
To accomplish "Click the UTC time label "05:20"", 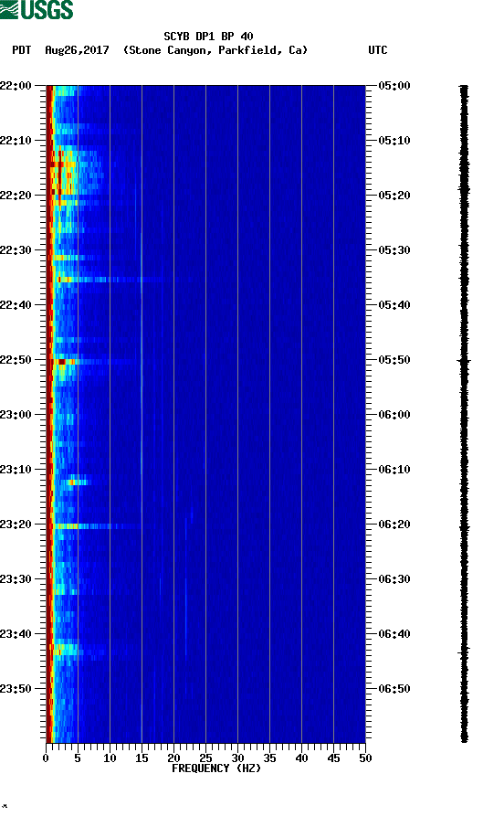I will click(394, 196).
